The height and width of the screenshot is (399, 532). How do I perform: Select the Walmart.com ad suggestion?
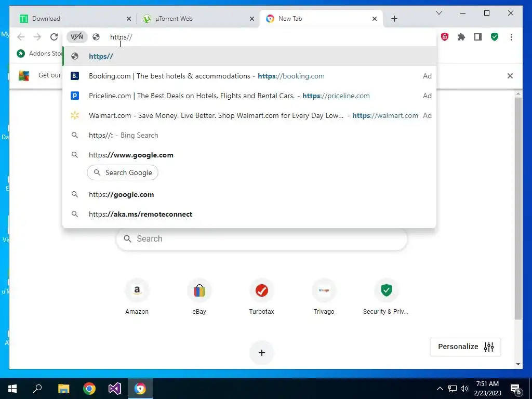[x=249, y=115]
